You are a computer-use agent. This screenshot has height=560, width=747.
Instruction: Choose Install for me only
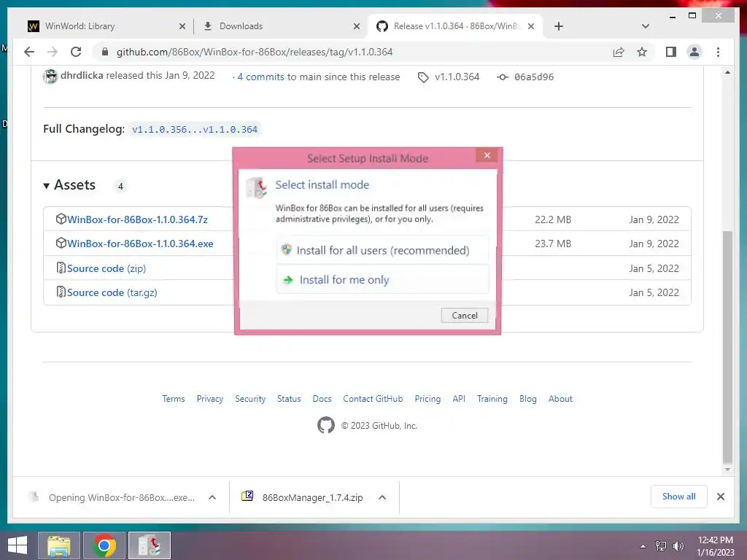382,279
